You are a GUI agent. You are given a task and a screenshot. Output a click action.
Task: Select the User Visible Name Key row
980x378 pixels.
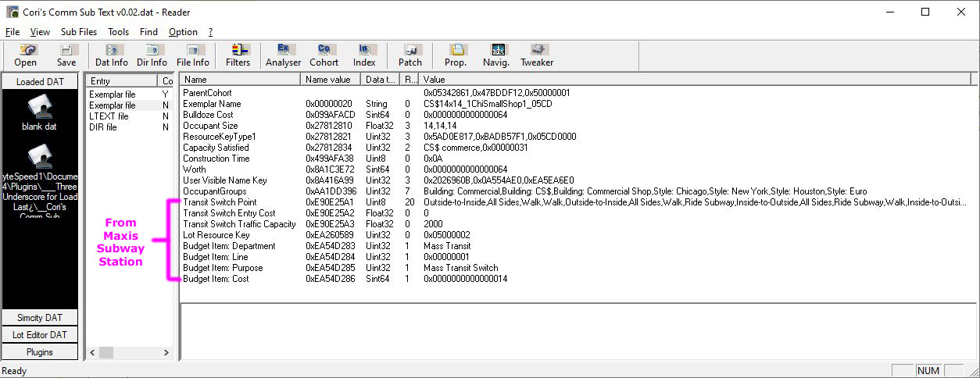coord(578,180)
